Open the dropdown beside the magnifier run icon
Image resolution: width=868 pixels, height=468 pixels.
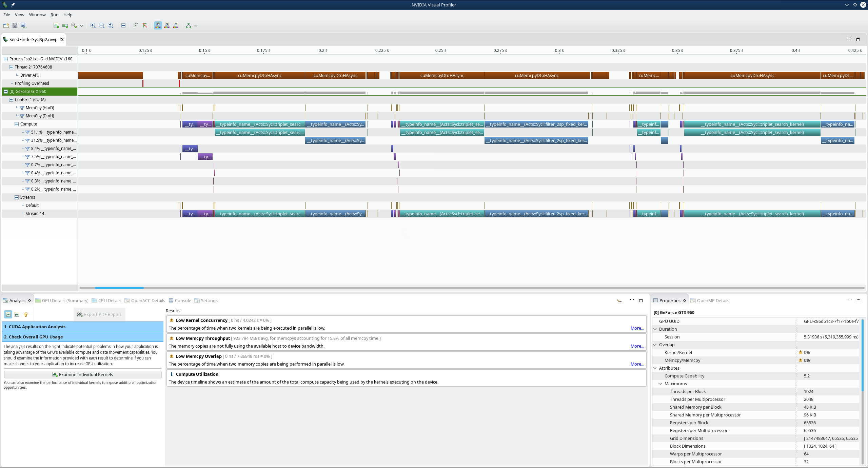pos(81,26)
